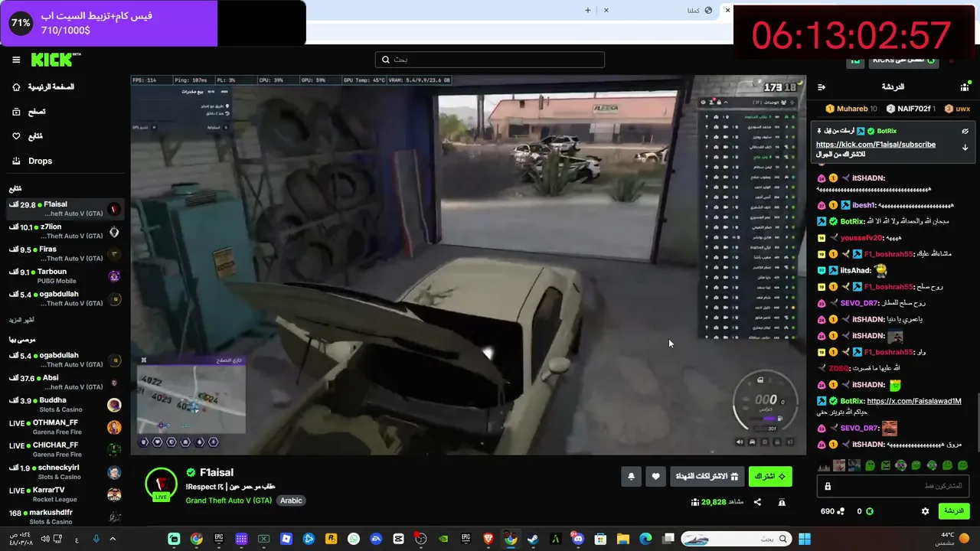Image resolution: width=980 pixels, height=551 pixels.
Task: Click the microphone tray icon
Action: (x=96, y=539)
